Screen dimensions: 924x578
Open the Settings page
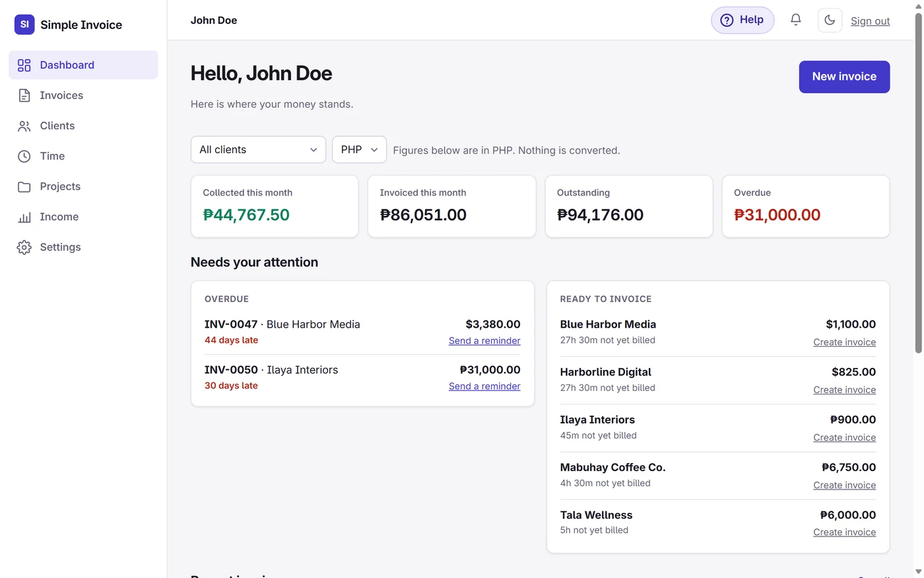tap(83, 247)
